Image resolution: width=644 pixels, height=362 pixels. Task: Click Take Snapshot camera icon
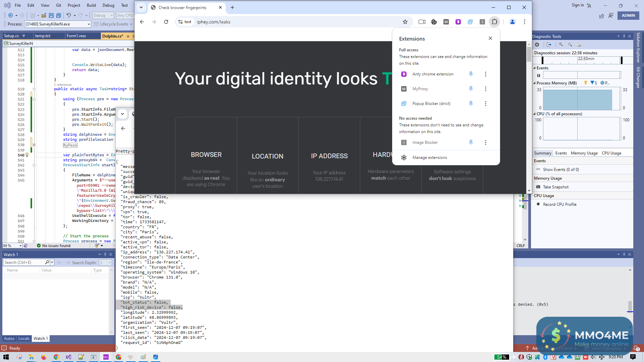[x=538, y=187]
